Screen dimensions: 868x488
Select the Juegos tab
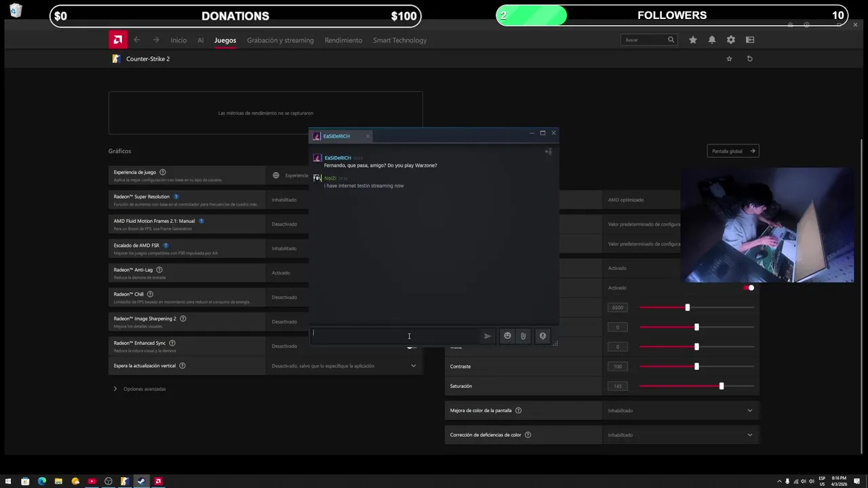[x=225, y=41]
